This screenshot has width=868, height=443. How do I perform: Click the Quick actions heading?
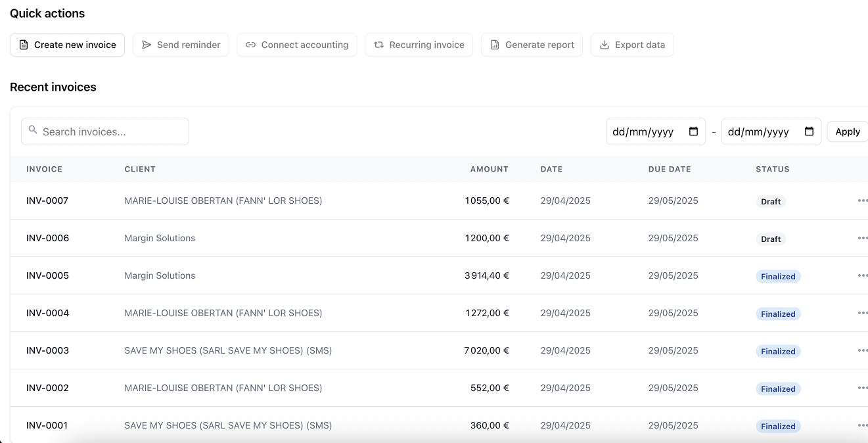pyautogui.click(x=47, y=13)
